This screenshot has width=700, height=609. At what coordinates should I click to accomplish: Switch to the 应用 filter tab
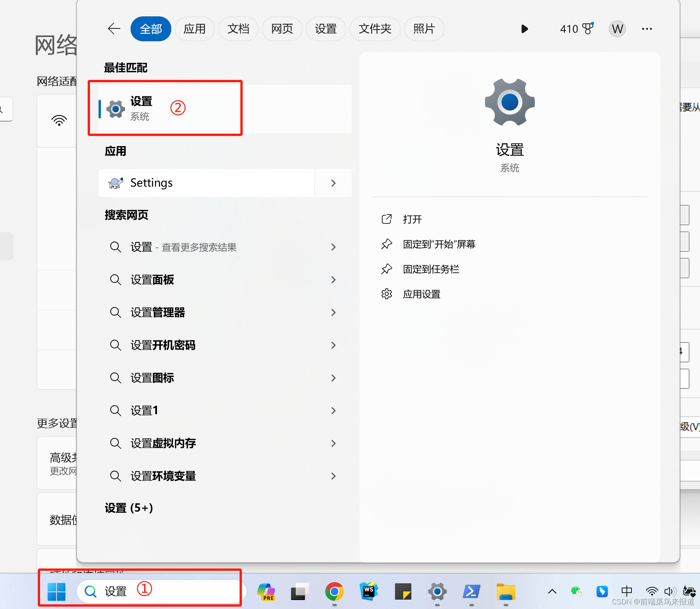[194, 29]
